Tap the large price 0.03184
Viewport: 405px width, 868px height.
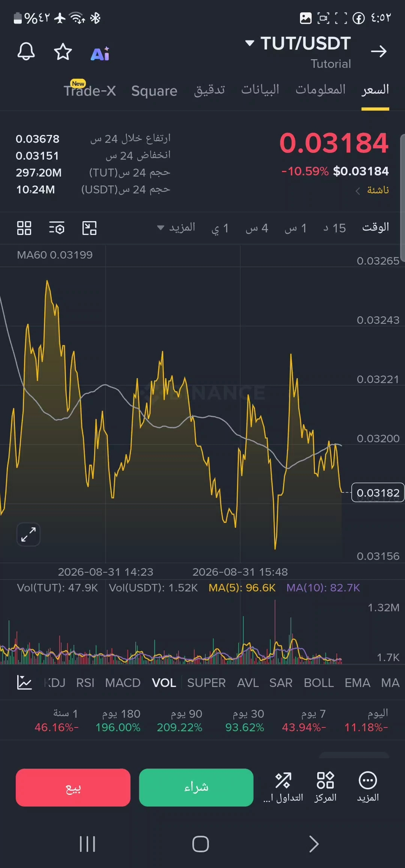334,143
